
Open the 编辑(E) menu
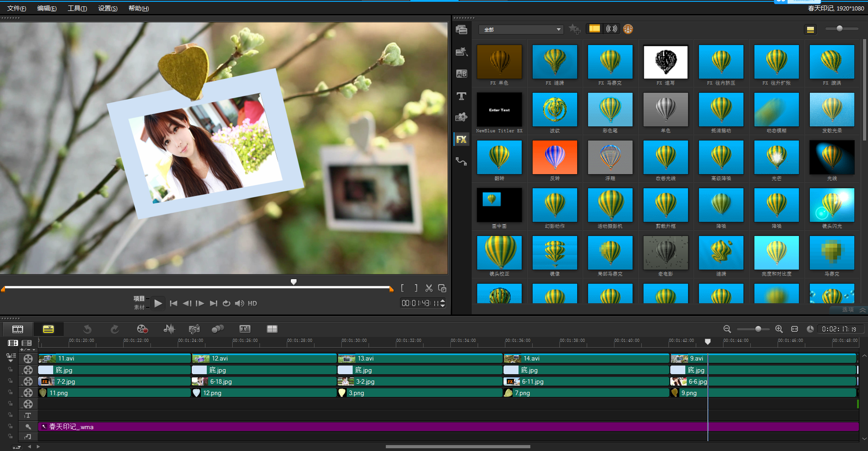tap(47, 8)
